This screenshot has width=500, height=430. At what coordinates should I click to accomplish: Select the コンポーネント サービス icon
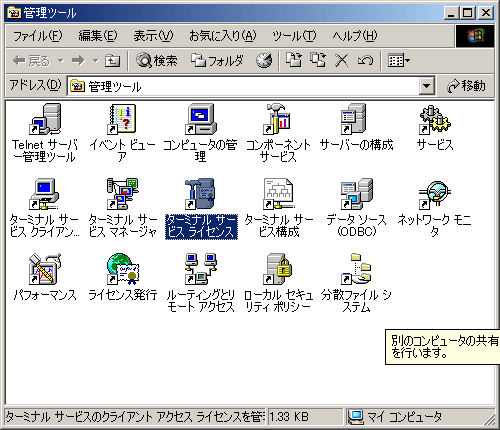coord(278,119)
